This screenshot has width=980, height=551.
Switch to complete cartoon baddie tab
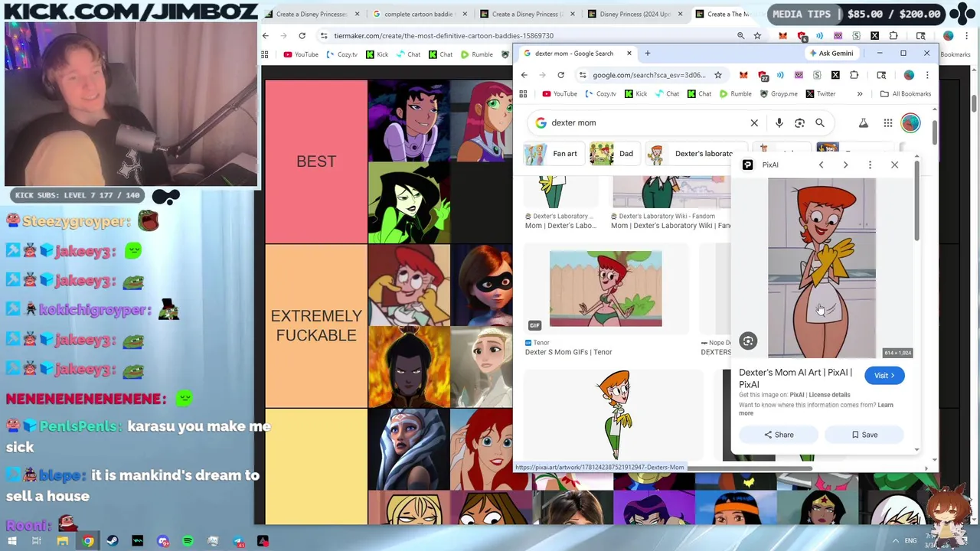(x=418, y=14)
